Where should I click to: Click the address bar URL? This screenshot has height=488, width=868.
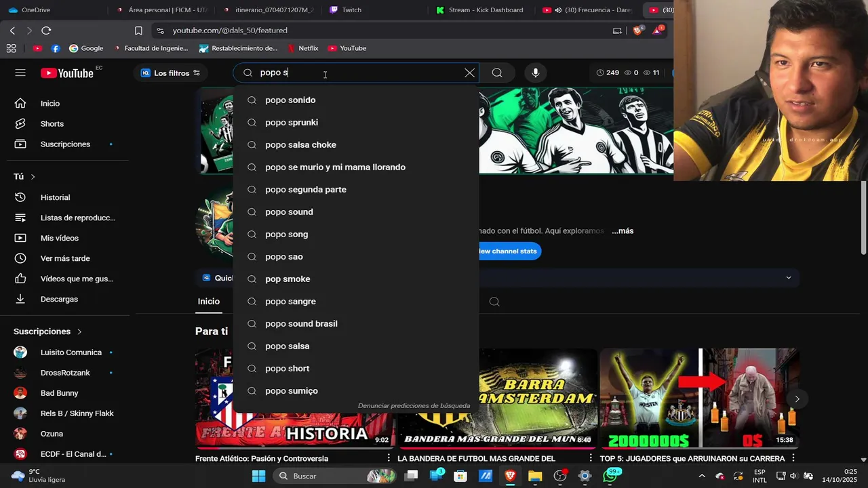230,30
